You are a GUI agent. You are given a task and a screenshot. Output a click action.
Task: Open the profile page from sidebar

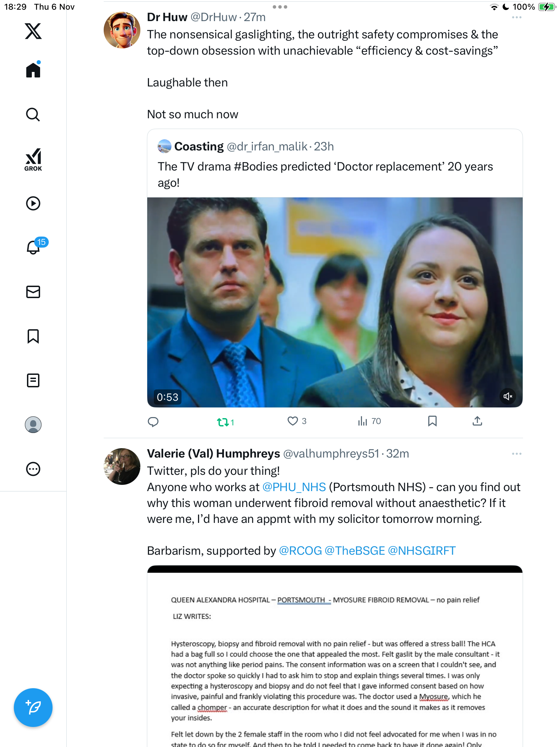tap(33, 425)
